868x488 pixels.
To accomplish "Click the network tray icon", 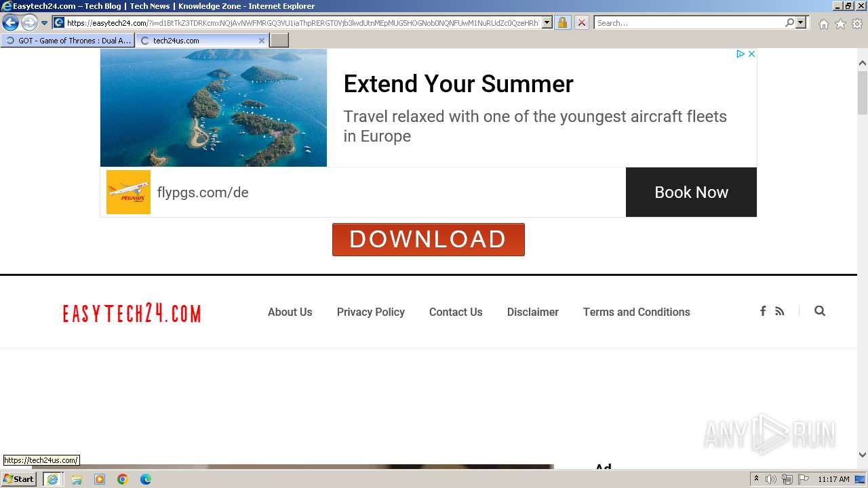I will (x=787, y=479).
